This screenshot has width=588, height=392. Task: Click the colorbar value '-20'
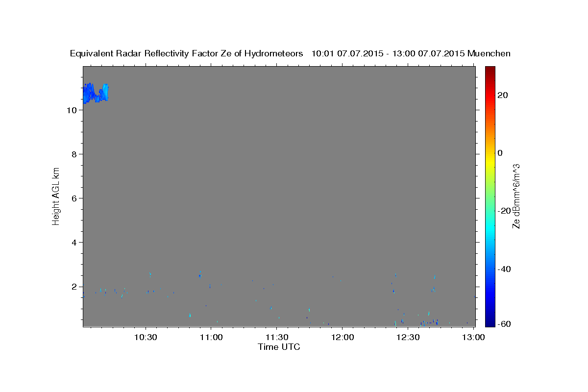[504, 211]
